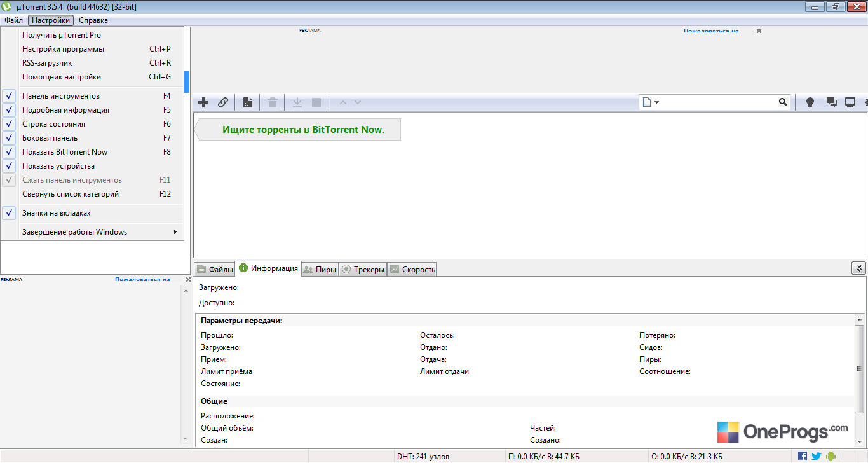868x463 pixels.
Task: Click the Add Torrent plus icon
Action: coord(203,102)
